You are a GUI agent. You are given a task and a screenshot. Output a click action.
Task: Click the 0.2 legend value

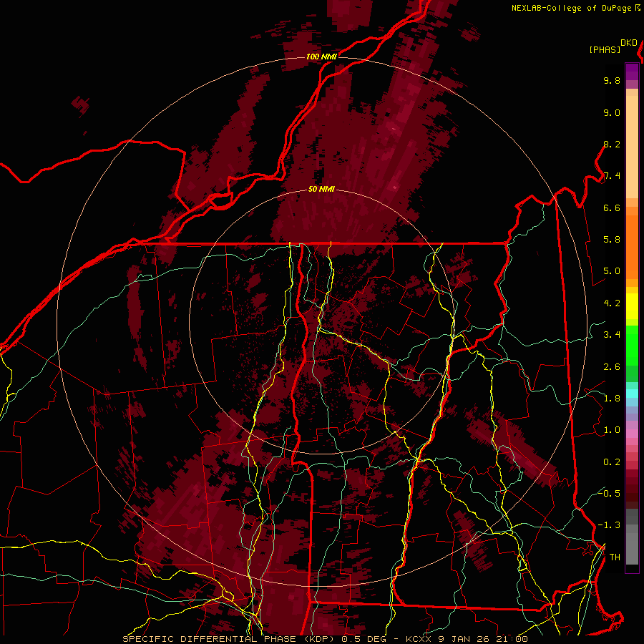point(612,462)
